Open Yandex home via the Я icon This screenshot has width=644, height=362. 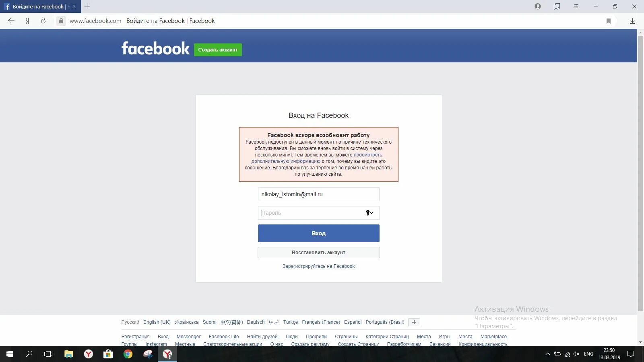27,21
